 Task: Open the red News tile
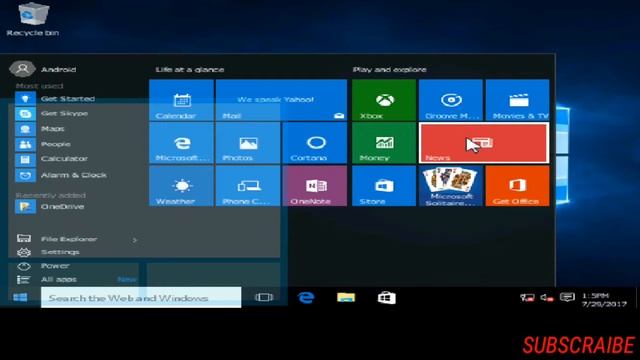[484, 143]
